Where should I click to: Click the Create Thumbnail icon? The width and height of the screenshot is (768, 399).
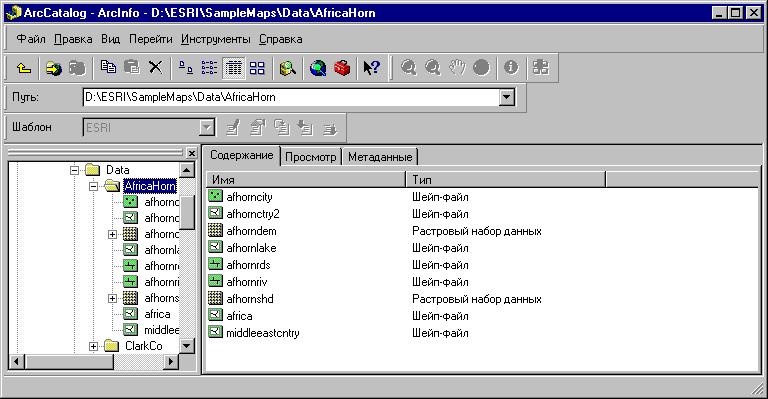coord(541,68)
